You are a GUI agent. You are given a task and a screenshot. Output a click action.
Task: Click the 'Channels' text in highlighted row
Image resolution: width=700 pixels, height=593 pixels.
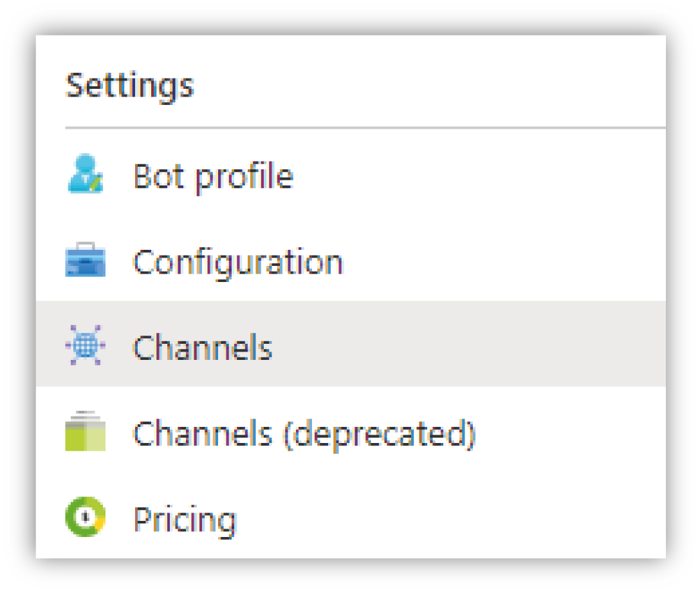(x=203, y=347)
